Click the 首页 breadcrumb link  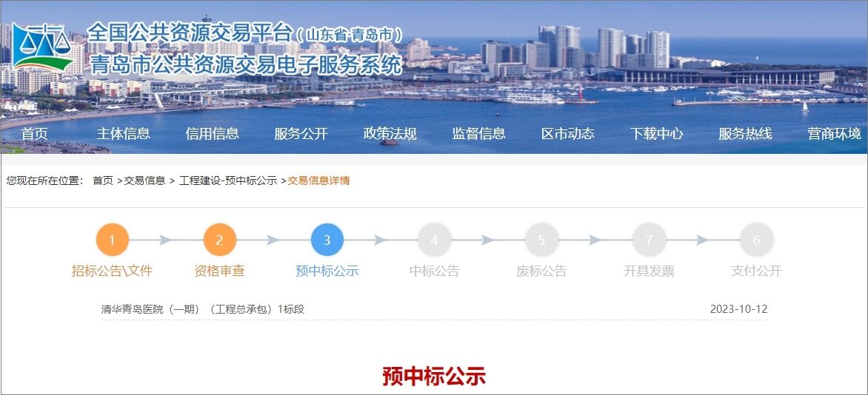click(x=103, y=180)
